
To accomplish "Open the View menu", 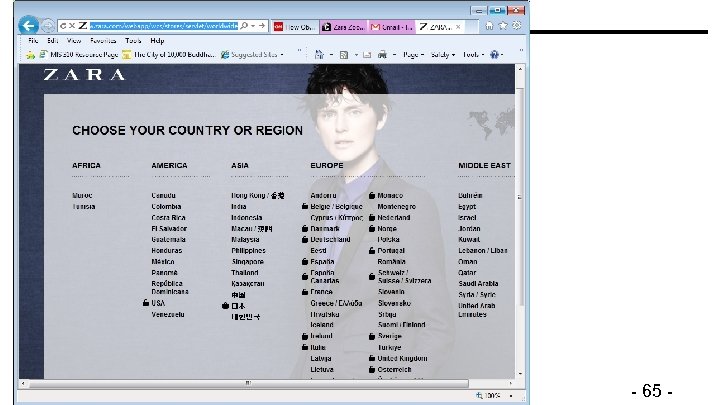I will point(73,40).
